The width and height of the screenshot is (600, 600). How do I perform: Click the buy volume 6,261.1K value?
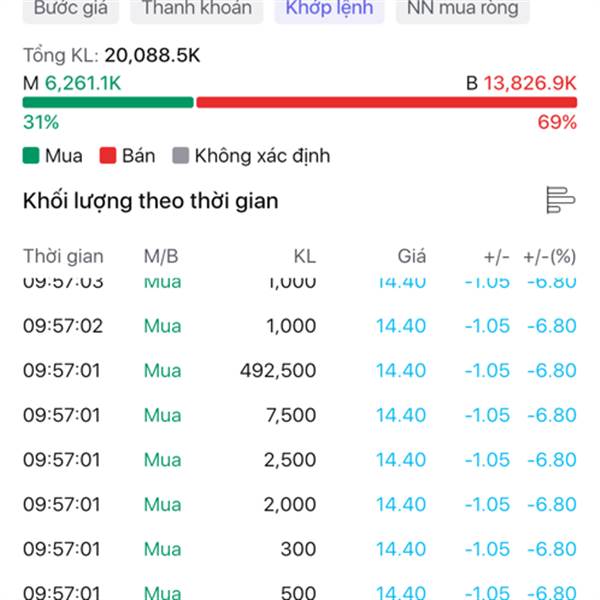(x=83, y=83)
